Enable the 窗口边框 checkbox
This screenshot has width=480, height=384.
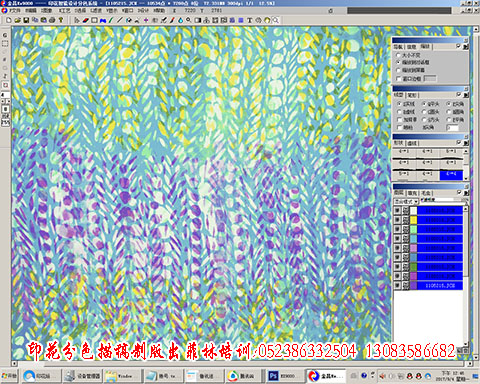tap(399, 79)
